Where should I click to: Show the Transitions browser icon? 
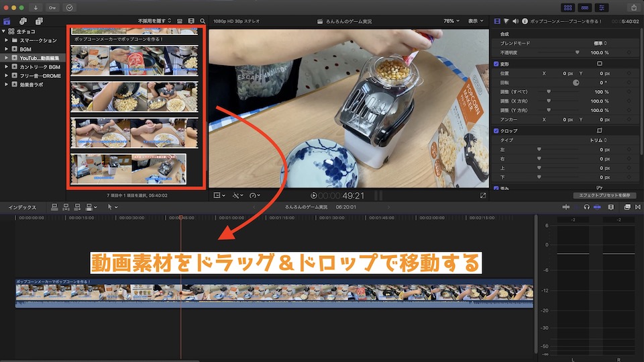pos(638,208)
